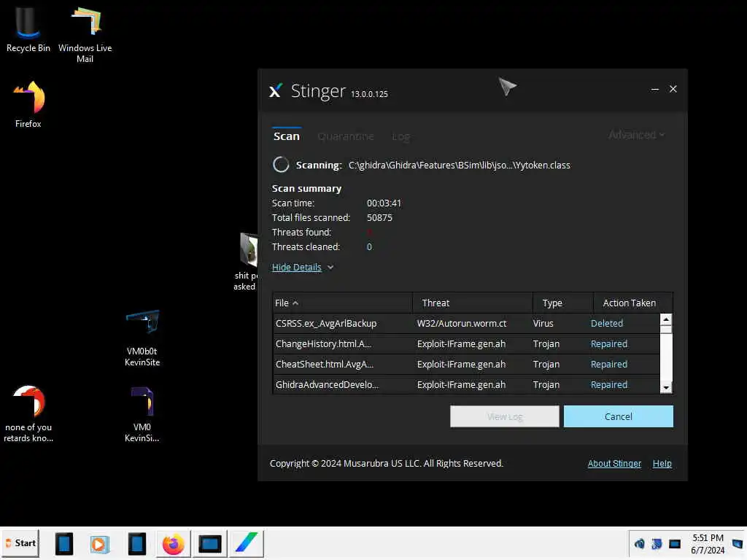The image size is (747, 560).
Task: Click Repaired for ChangeHistory.html row
Action: coord(609,344)
